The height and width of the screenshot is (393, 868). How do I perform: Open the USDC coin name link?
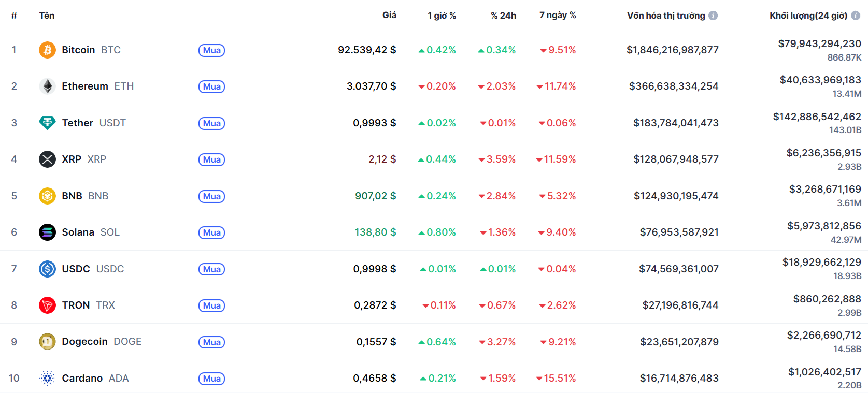(76, 269)
